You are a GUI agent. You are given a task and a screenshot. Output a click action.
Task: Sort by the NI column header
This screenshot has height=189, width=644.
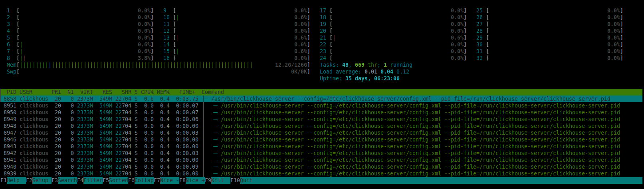[71, 92]
